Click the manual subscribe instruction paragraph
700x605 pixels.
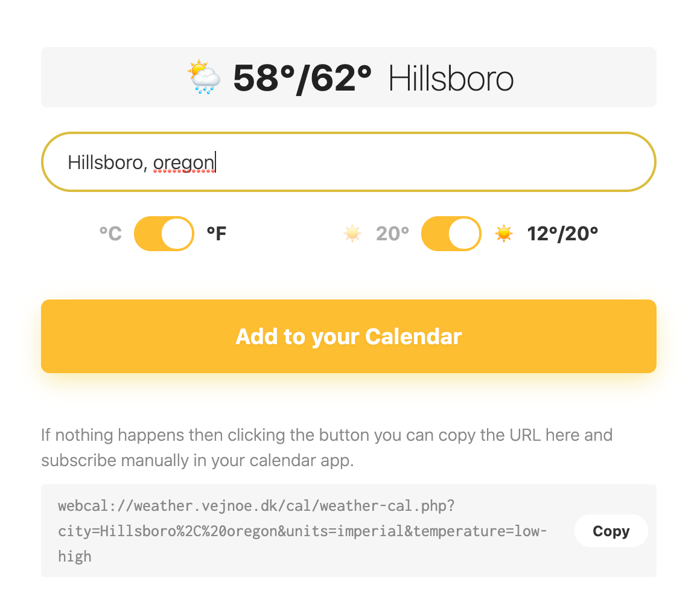point(327,447)
